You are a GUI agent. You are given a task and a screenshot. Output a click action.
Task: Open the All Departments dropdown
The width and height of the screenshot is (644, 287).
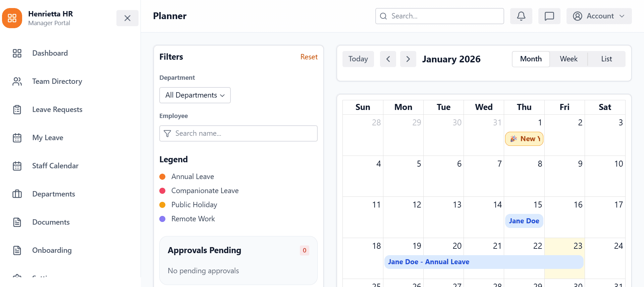[195, 95]
